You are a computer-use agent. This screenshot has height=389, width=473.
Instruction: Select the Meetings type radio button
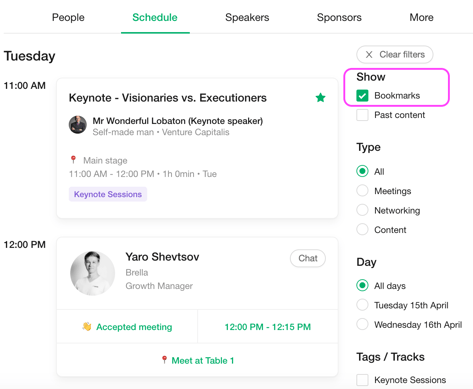point(362,191)
